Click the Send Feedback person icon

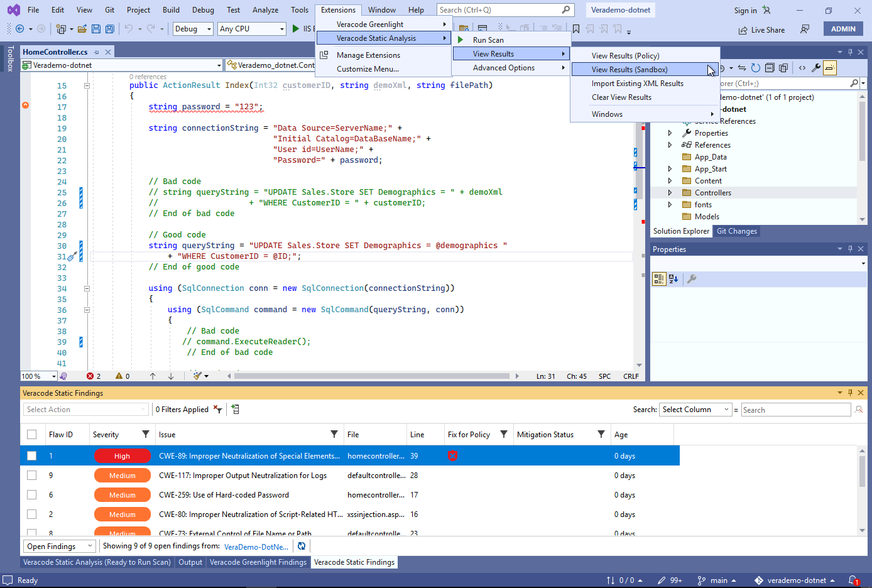(805, 30)
